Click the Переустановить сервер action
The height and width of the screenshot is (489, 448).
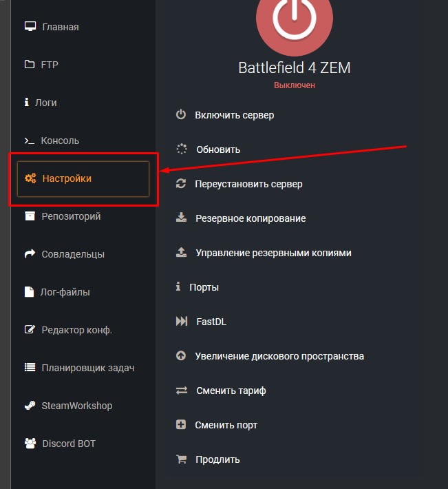[x=248, y=184]
